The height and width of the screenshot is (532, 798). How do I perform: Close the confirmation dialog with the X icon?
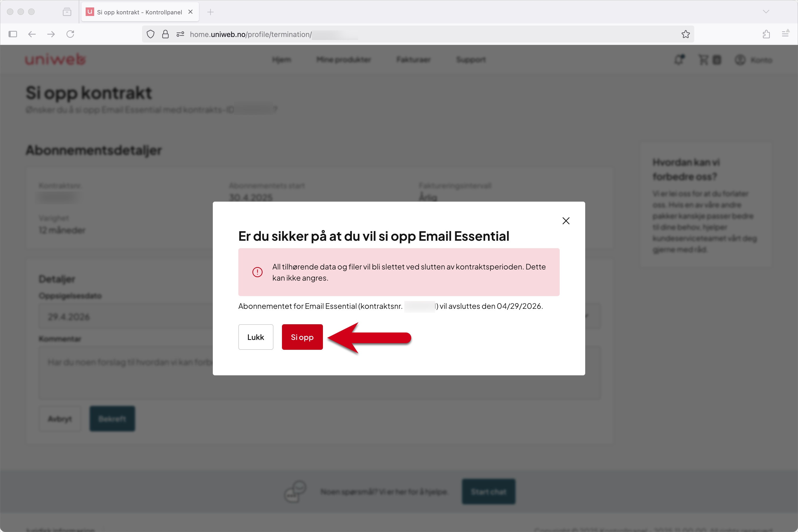(566, 221)
